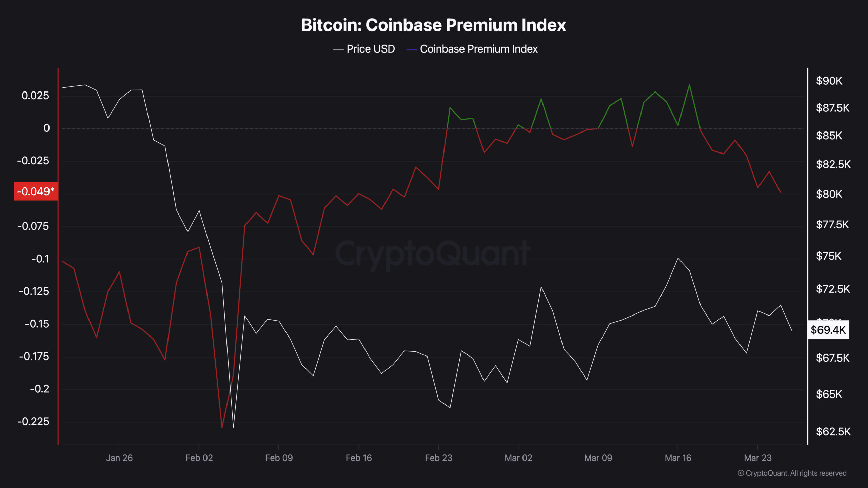868x488 pixels.
Task: Click the $90K label on the price axis
Action: tap(829, 81)
